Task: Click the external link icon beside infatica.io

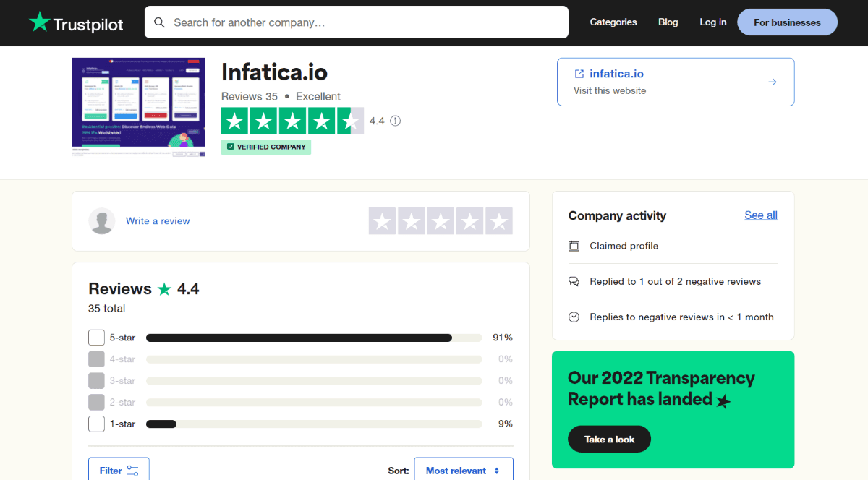Action: point(579,74)
